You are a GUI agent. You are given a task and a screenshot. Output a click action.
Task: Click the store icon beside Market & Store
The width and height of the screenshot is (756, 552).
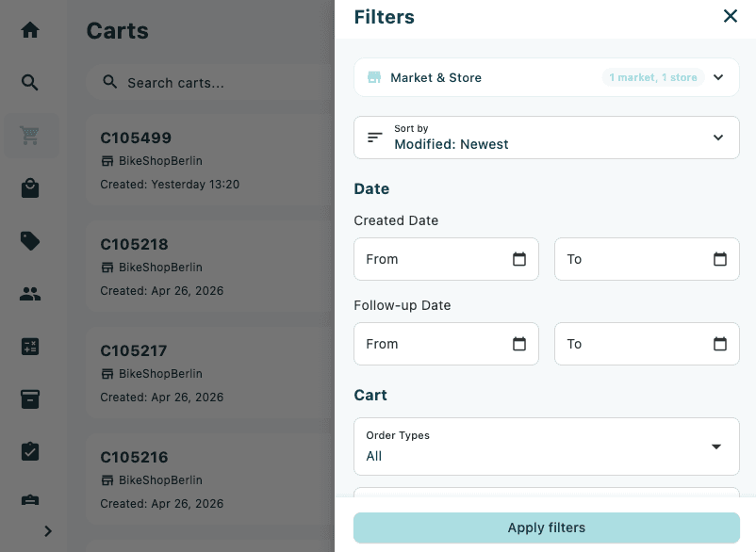[x=374, y=77]
